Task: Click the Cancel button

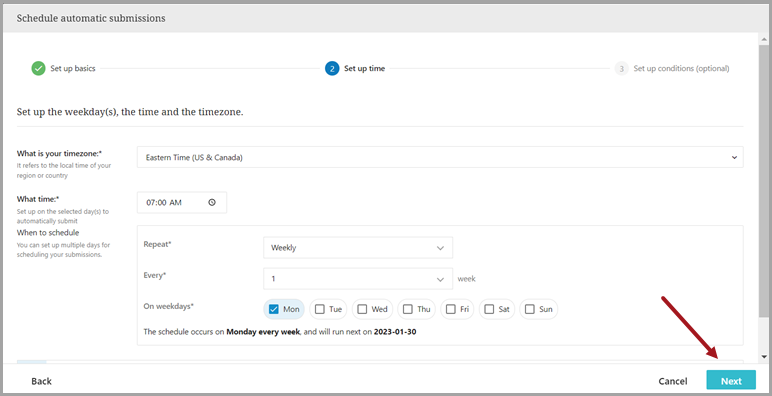Action: click(673, 381)
